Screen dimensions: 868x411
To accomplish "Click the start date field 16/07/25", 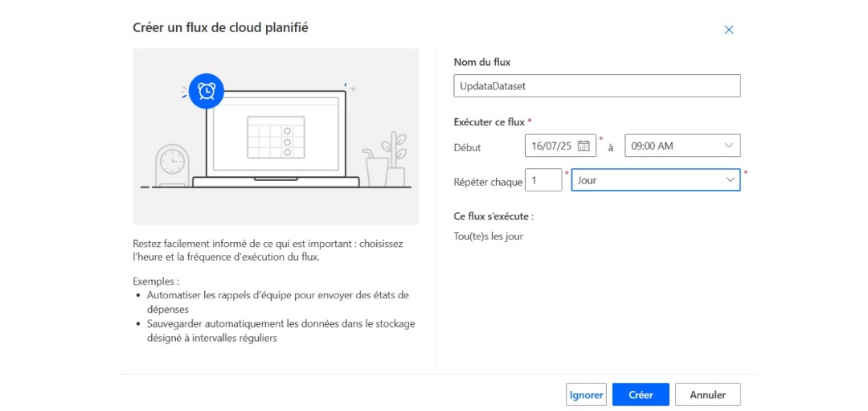I will click(551, 146).
